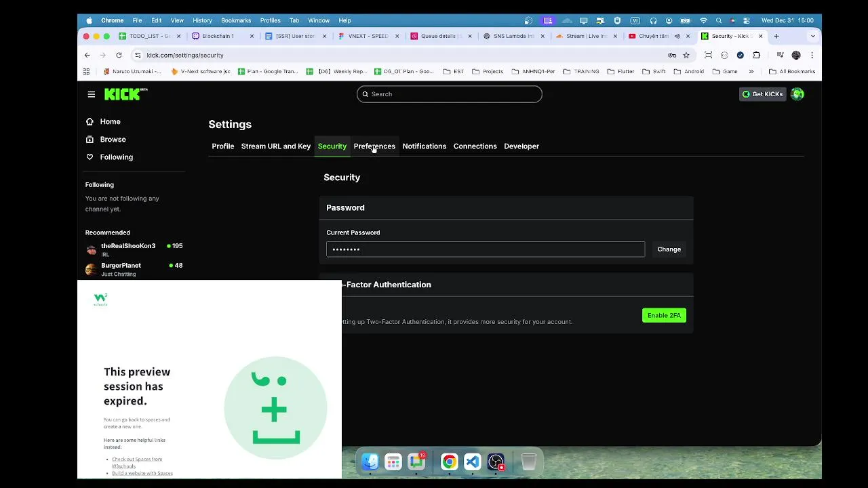
Task: Open the Apple menu
Action: 89,20
